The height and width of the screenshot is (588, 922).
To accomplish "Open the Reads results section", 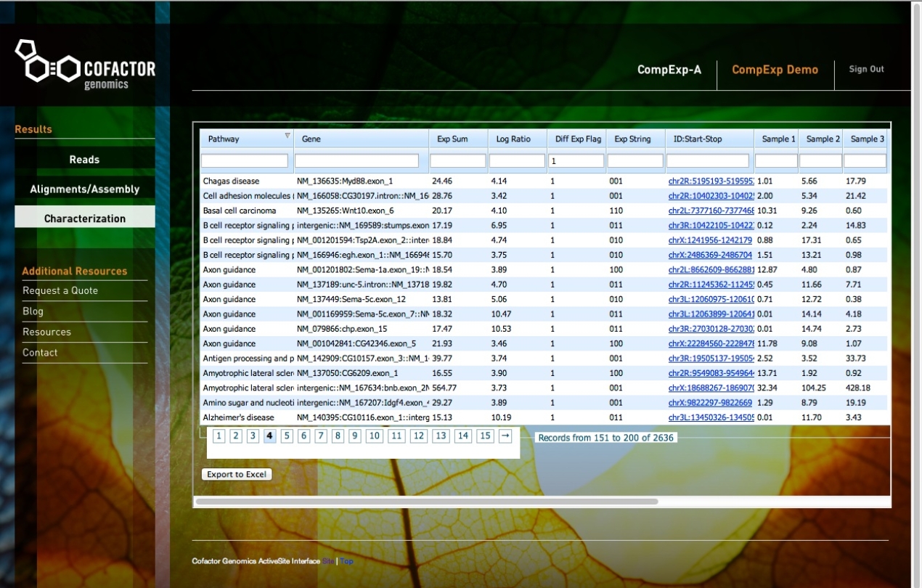I will (x=85, y=160).
